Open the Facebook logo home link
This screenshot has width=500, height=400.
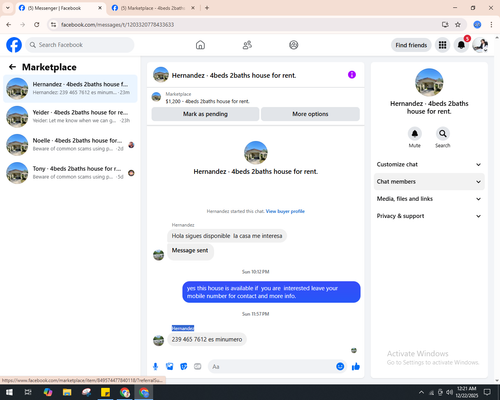coord(14,45)
